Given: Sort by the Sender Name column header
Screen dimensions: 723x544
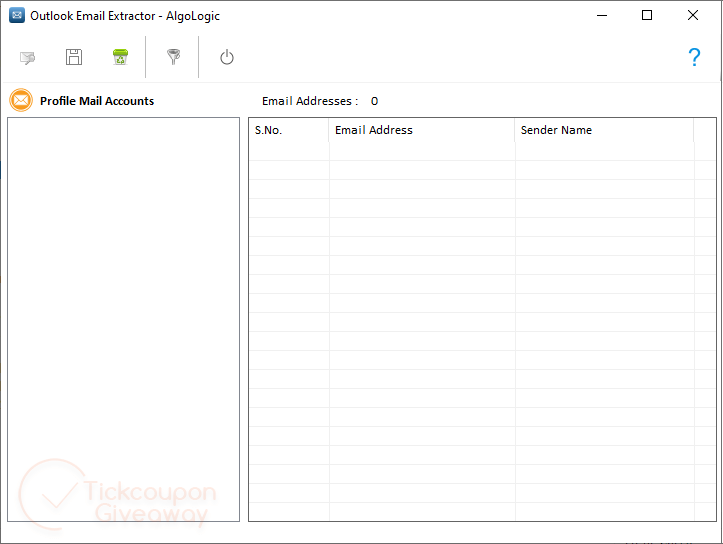Looking at the screenshot, I should 604,130.
